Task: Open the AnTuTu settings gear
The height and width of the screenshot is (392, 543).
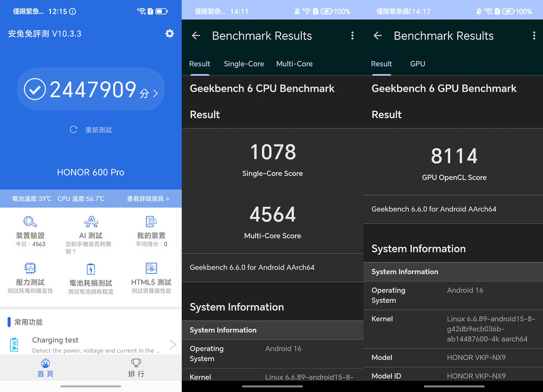Action: (x=170, y=33)
